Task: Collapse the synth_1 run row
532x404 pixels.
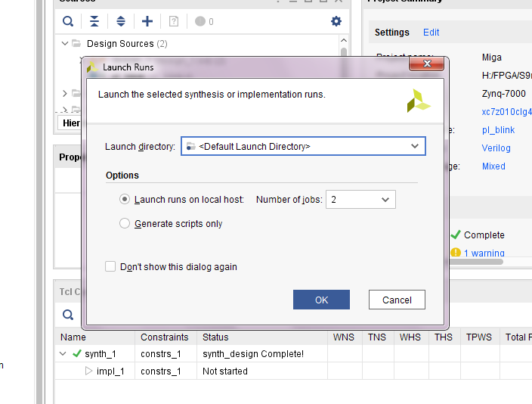Action: 63,354
